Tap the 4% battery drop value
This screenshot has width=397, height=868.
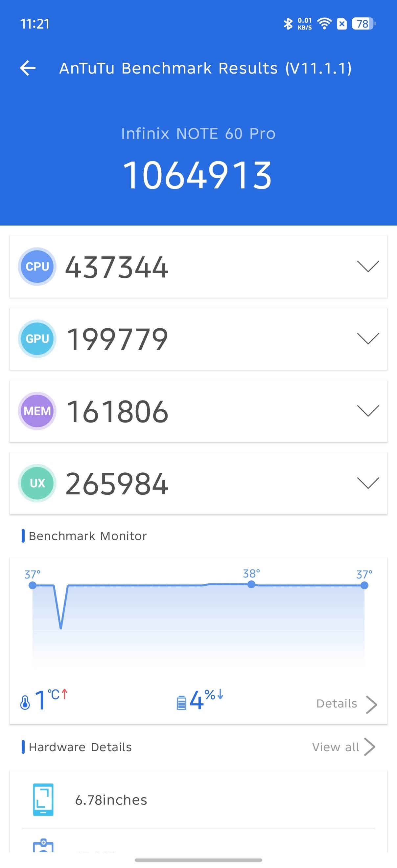click(206, 700)
